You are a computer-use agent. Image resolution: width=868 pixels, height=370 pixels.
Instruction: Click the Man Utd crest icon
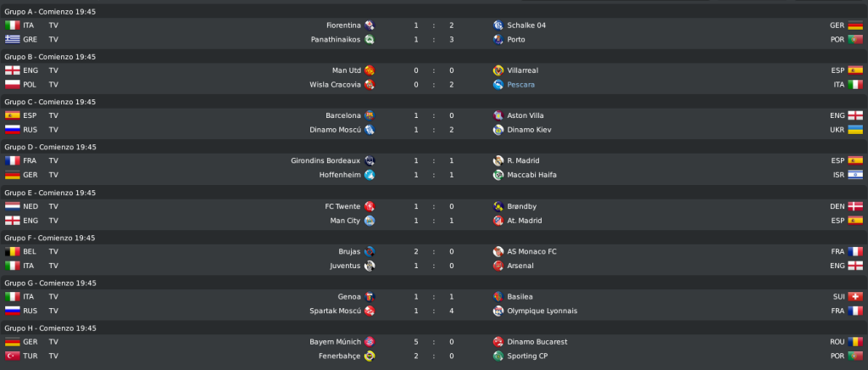coord(370,70)
